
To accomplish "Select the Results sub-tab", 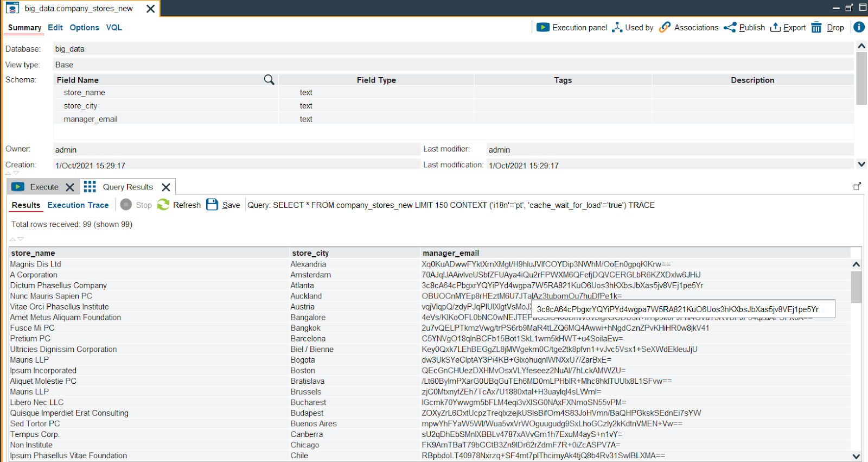I will click(26, 205).
